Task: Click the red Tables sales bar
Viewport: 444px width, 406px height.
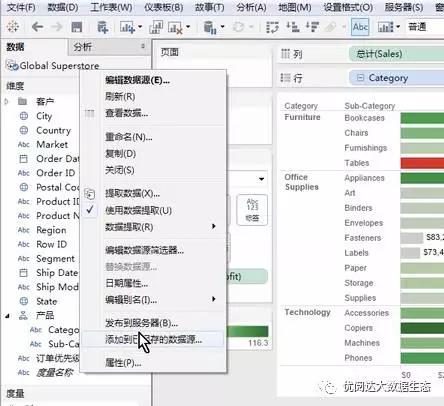Action: coord(422,163)
